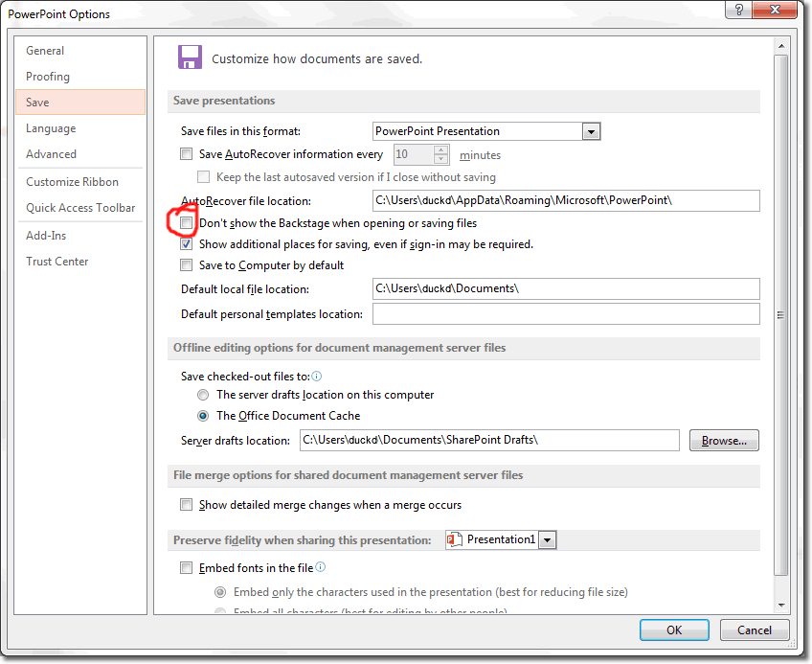Click the AutoRecover file location field

coord(566,200)
